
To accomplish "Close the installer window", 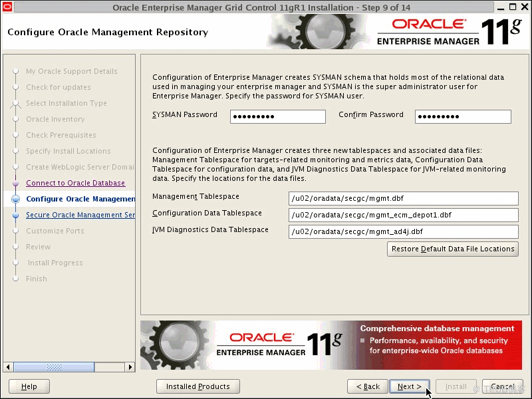I will click(x=525, y=7).
